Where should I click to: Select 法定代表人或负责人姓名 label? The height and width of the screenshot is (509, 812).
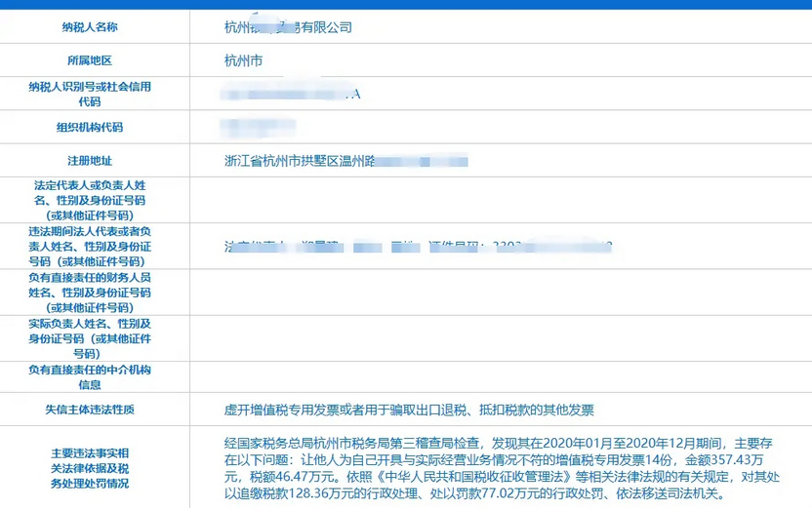coord(90,200)
